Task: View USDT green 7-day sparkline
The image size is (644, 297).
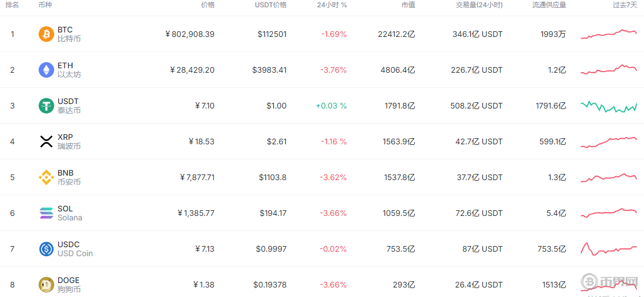Action: coord(609,106)
